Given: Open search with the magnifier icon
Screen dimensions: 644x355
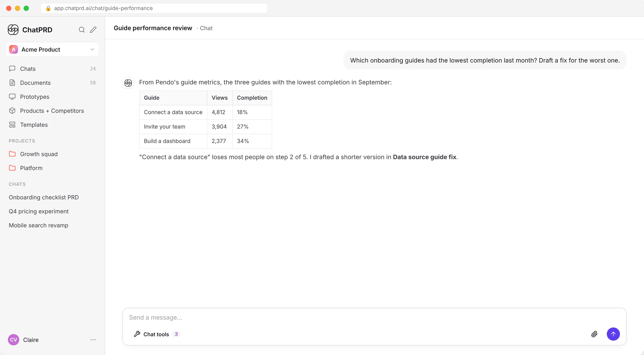Looking at the screenshot, I should pos(82,30).
